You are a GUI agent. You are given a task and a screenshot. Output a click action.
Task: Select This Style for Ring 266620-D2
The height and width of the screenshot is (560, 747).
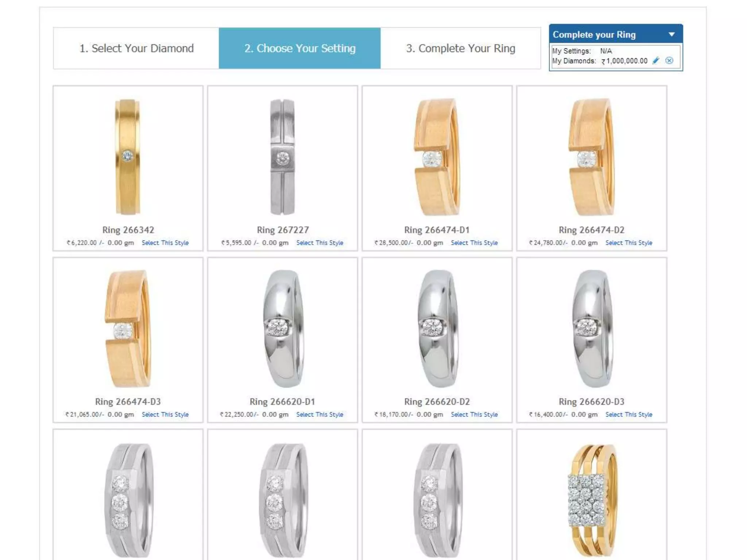pyautogui.click(x=474, y=415)
